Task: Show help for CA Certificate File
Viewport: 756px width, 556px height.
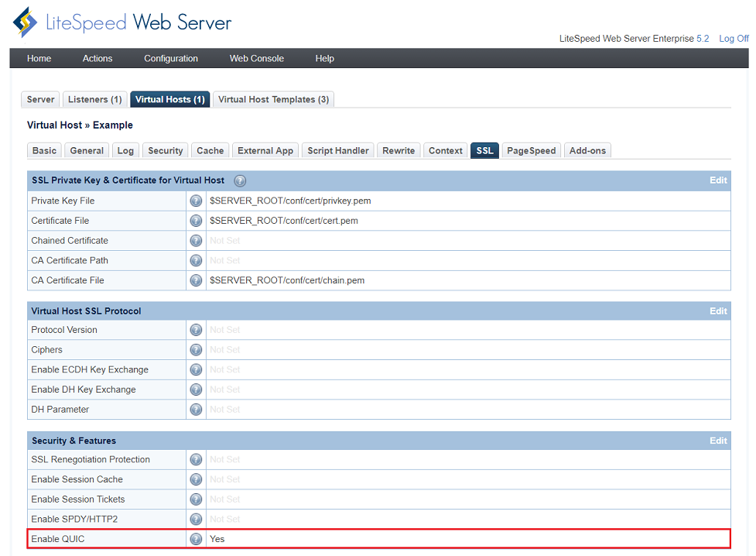Action: click(196, 280)
